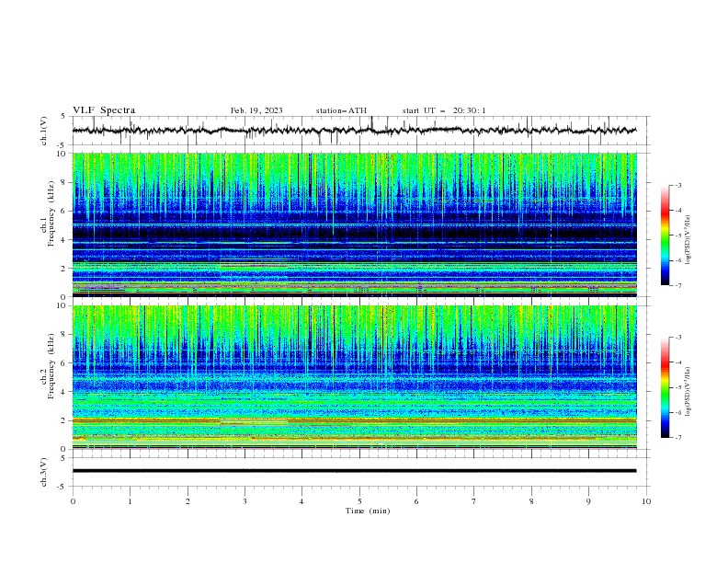The height and width of the screenshot is (563, 728).
Task: Select the "ch.1(V)" waveform axis label
Action: (x=44, y=131)
